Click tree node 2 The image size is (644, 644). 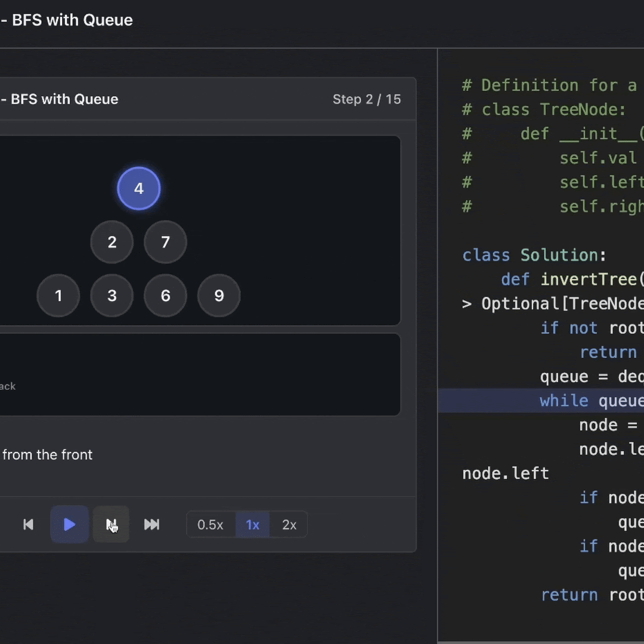[x=112, y=242]
